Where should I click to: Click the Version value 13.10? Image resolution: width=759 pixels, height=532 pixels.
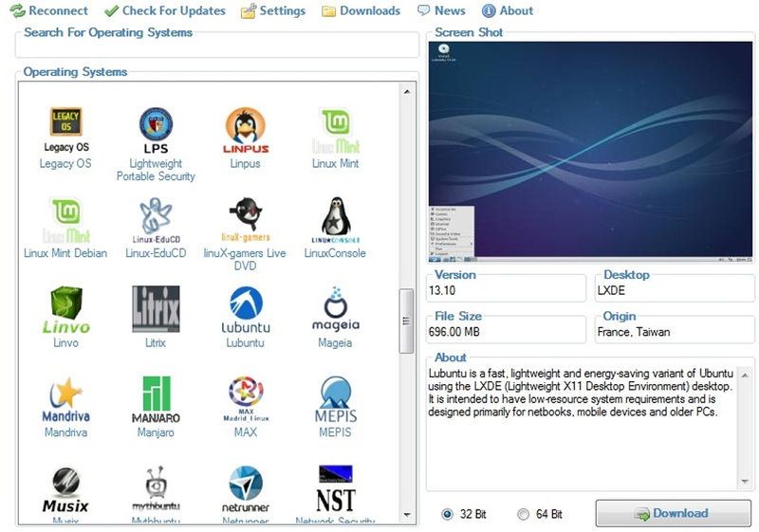coord(442,290)
